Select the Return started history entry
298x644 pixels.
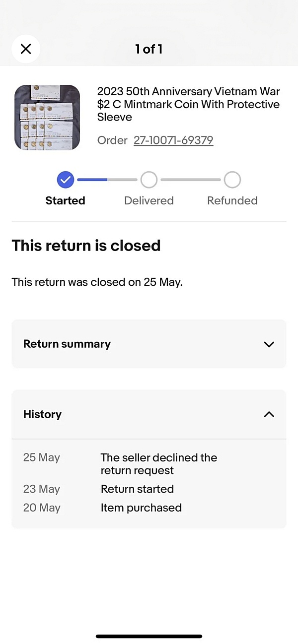[149, 489]
